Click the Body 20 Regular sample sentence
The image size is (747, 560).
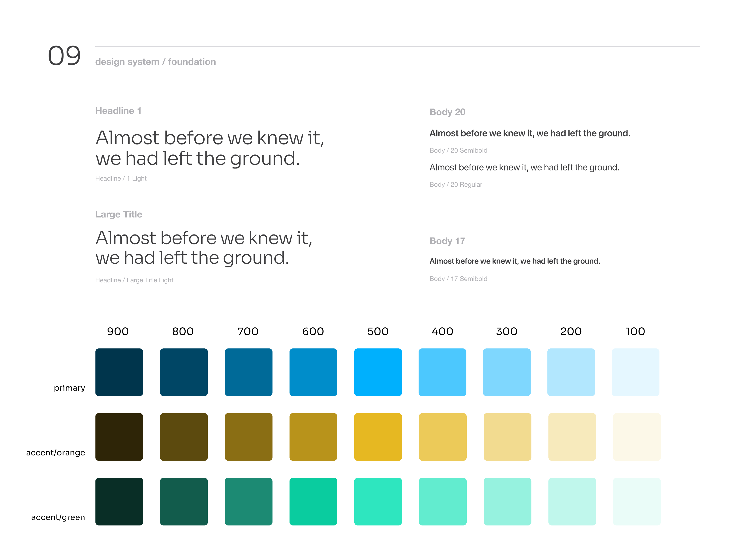click(525, 168)
